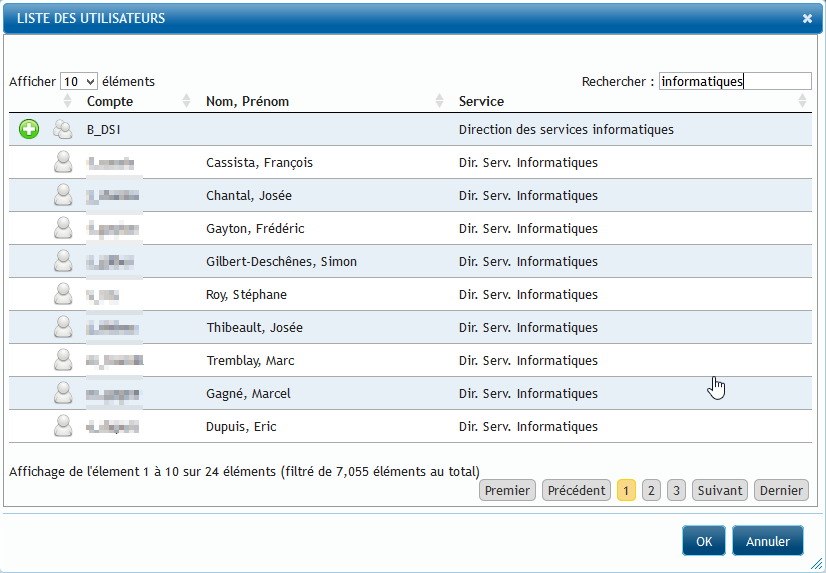Go to page 2 of results

click(651, 490)
